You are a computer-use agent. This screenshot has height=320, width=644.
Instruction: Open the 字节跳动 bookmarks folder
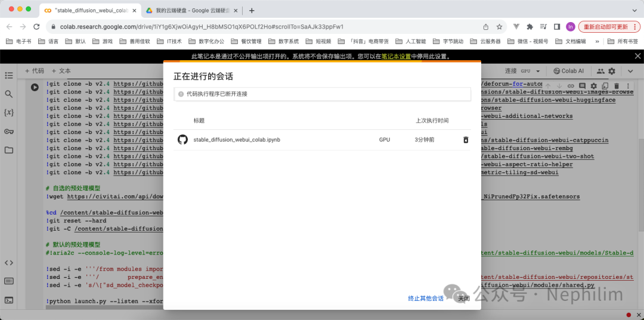click(448, 41)
